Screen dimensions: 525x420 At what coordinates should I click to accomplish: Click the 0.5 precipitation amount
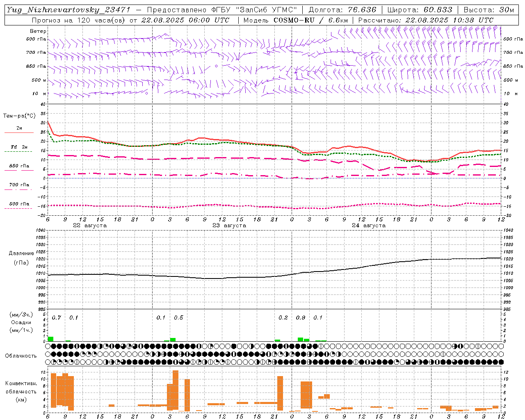178,318
